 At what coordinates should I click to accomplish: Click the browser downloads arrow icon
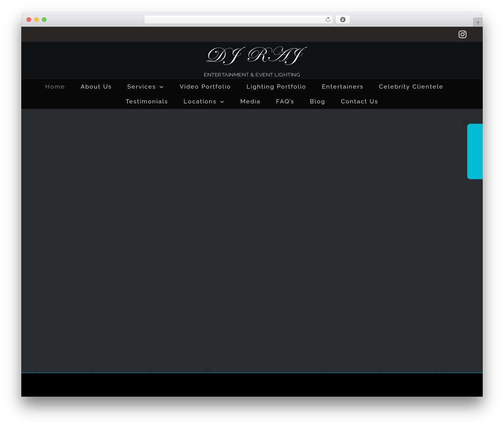[343, 20]
